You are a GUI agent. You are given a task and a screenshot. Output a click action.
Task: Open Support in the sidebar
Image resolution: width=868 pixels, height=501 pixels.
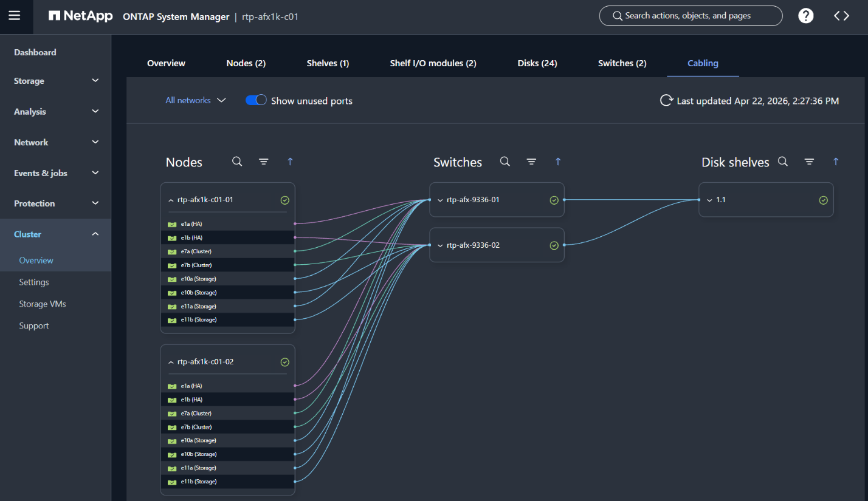(34, 326)
